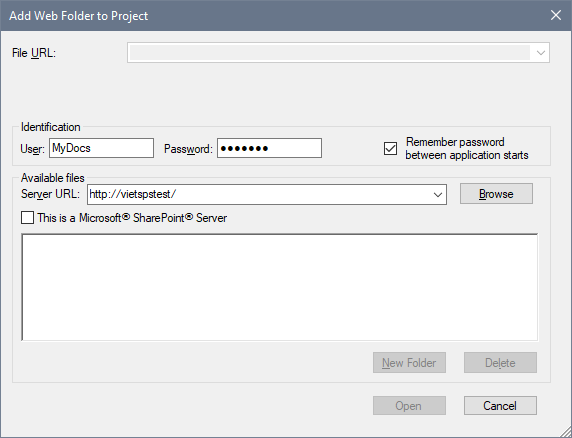Click the SharePoint Server checkbox label text
The height and width of the screenshot is (438, 572).
tap(132, 218)
